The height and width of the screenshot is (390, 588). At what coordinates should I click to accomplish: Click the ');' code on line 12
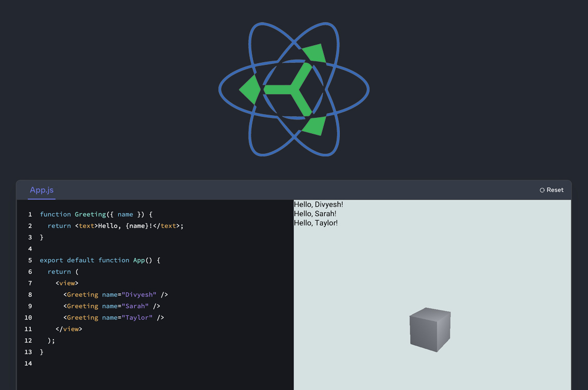tap(51, 341)
